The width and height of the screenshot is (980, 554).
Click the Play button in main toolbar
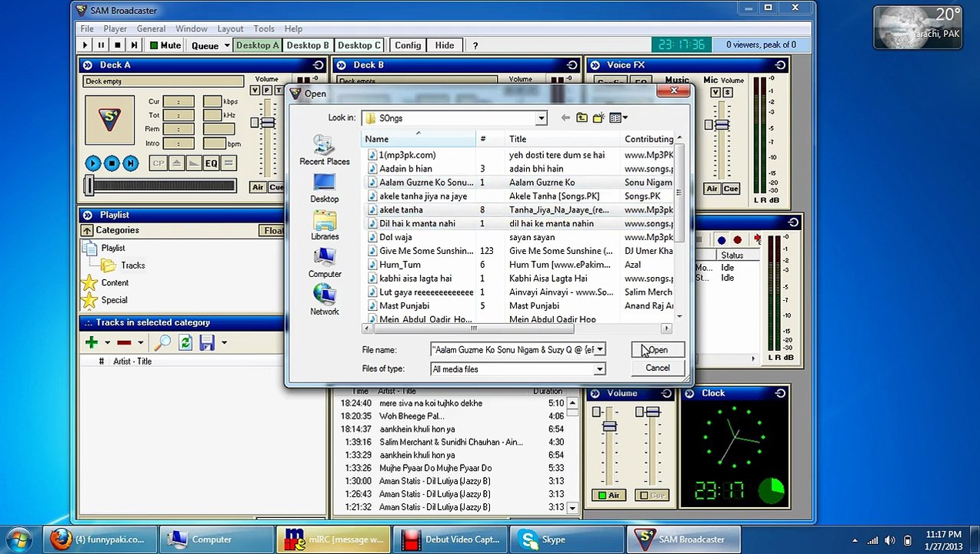tap(85, 45)
